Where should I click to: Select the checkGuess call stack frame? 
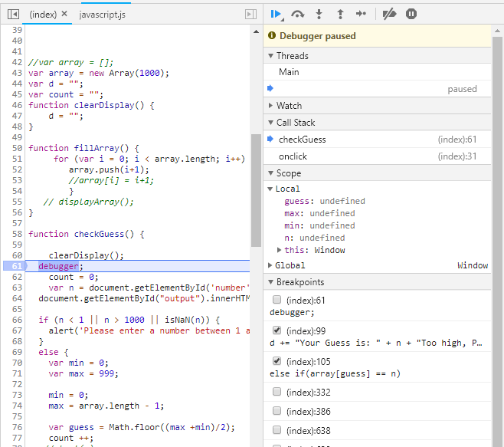pyautogui.click(x=377, y=140)
